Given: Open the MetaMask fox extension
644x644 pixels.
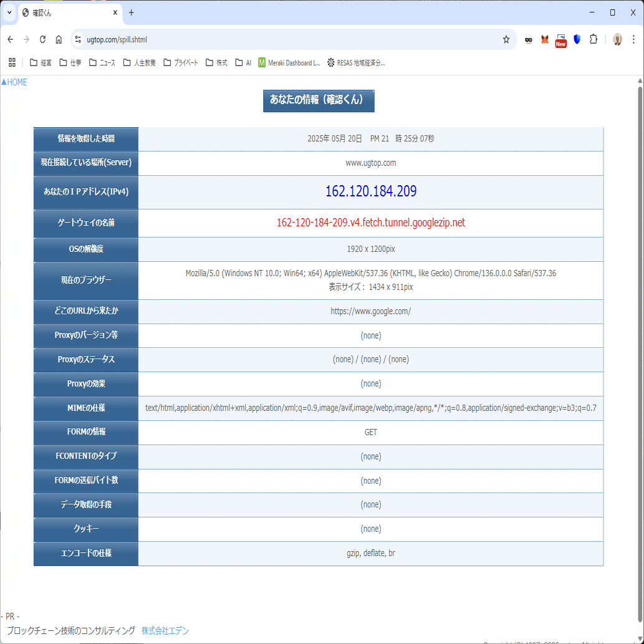Looking at the screenshot, I should (545, 39).
